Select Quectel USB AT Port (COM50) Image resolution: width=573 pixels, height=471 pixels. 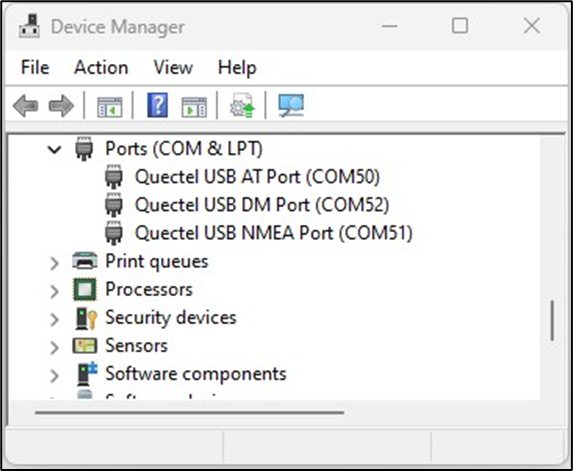(258, 177)
